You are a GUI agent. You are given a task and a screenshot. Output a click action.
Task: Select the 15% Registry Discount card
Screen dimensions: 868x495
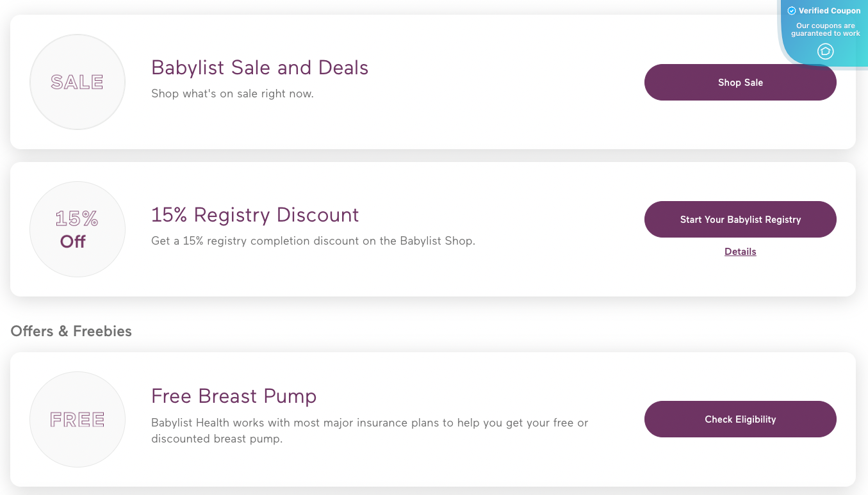[434, 229]
